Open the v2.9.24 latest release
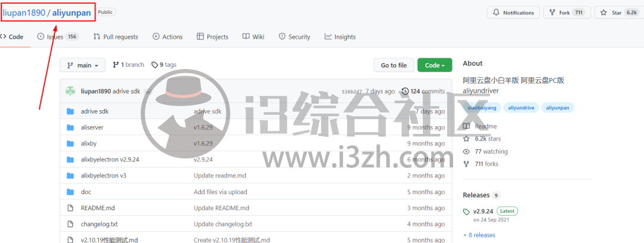Image resolution: width=644 pixels, height=243 pixels. point(483,211)
